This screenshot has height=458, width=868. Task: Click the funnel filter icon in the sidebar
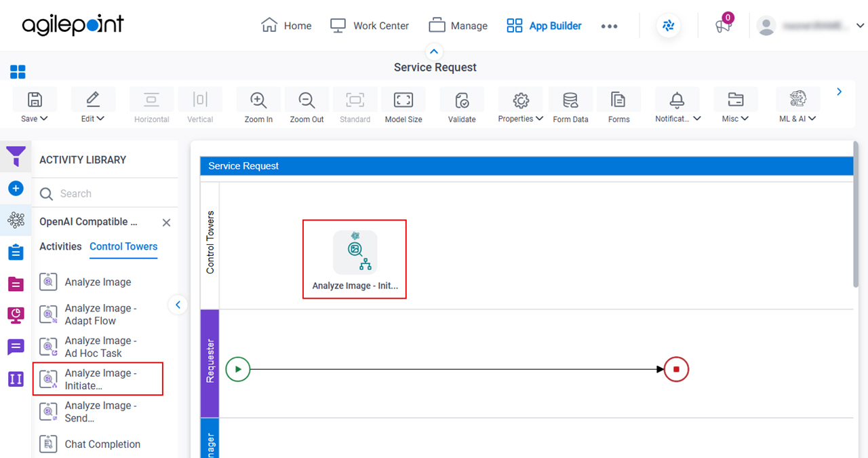[x=16, y=156]
